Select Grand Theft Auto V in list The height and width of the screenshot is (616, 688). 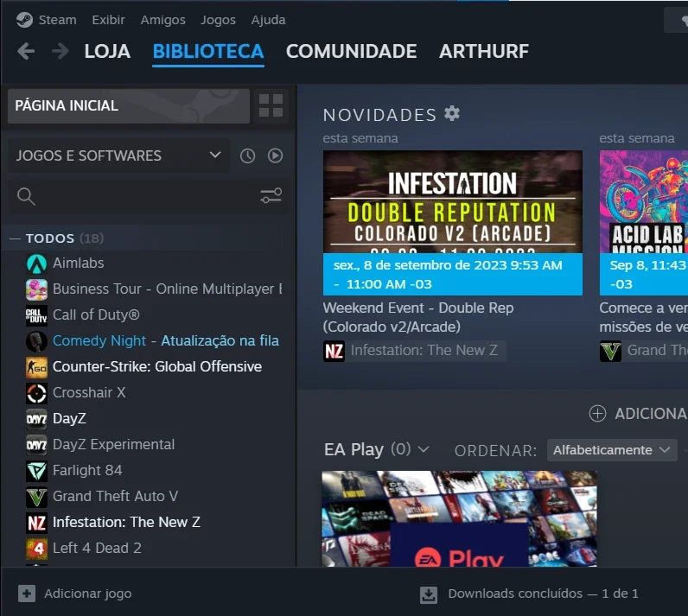116,496
